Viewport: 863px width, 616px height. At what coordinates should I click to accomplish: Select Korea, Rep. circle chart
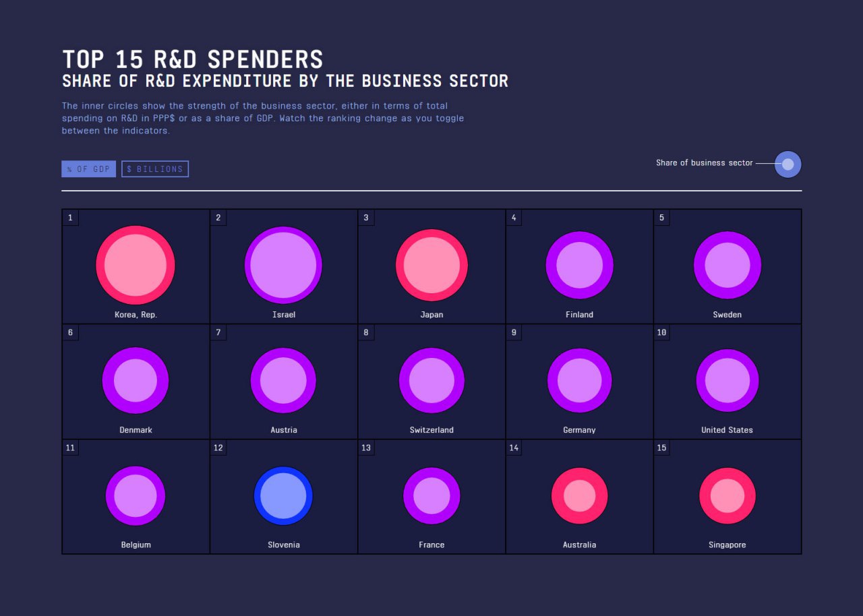coord(136,265)
